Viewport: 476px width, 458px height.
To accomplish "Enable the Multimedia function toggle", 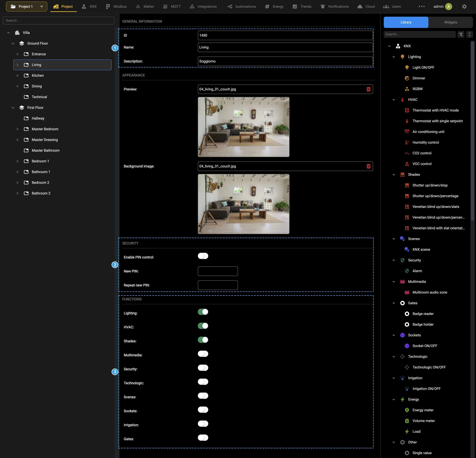I will coord(203,354).
